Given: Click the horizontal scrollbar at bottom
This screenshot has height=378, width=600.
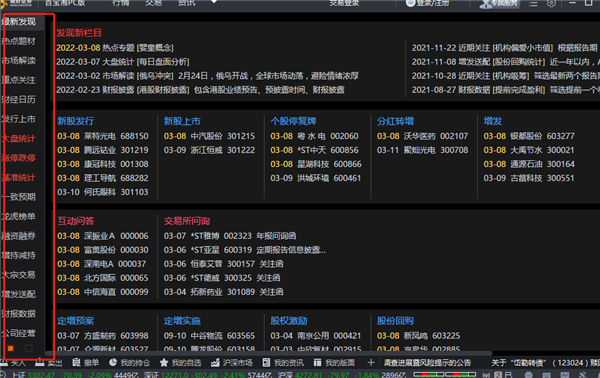Looking at the screenshot, I should [x=268, y=353].
